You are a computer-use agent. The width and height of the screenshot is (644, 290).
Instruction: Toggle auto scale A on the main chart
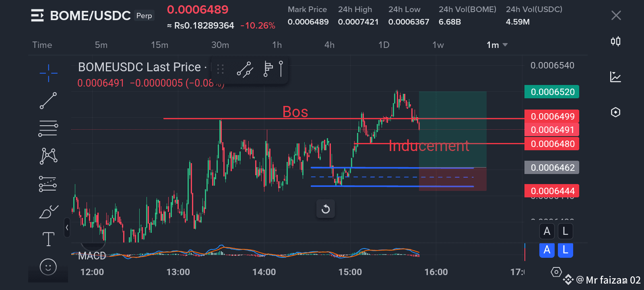pos(547,231)
